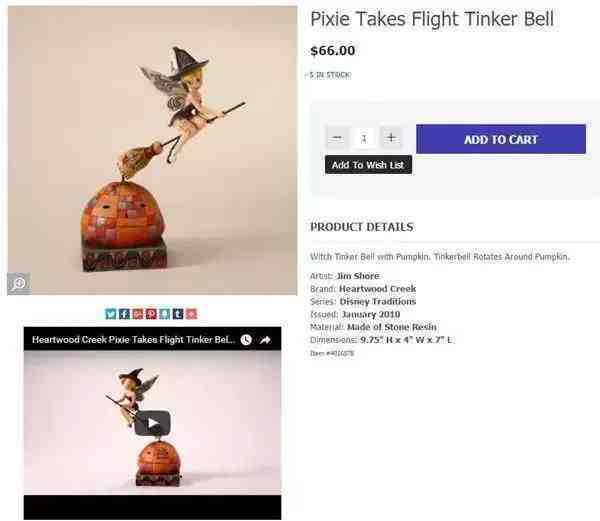Share product on Facebook

click(x=124, y=314)
